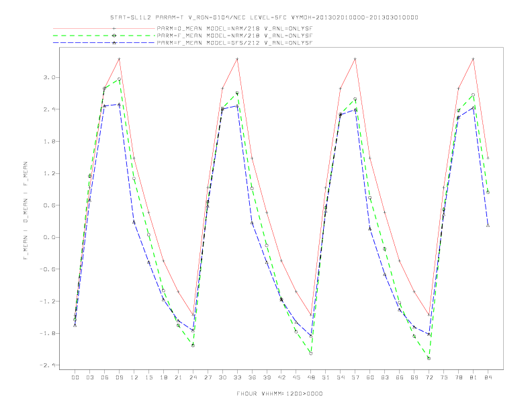Screen dimensions: 532x411
Task: Click y-axis tick value -1.8
Action: pos(47,333)
